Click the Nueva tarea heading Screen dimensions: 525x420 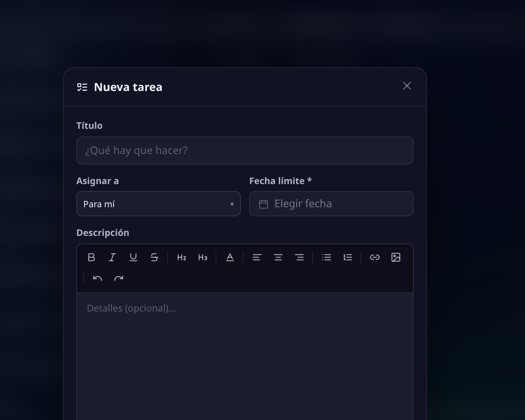tap(128, 87)
